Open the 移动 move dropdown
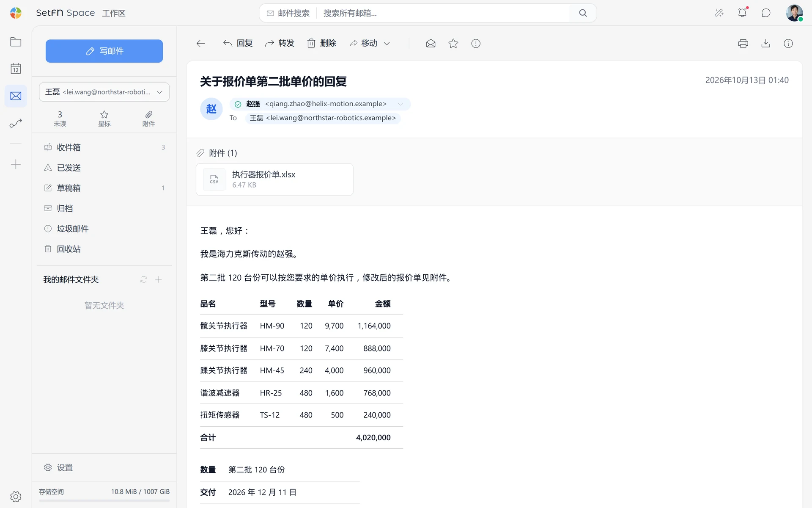This screenshot has width=812, height=508. (x=370, y=43)
